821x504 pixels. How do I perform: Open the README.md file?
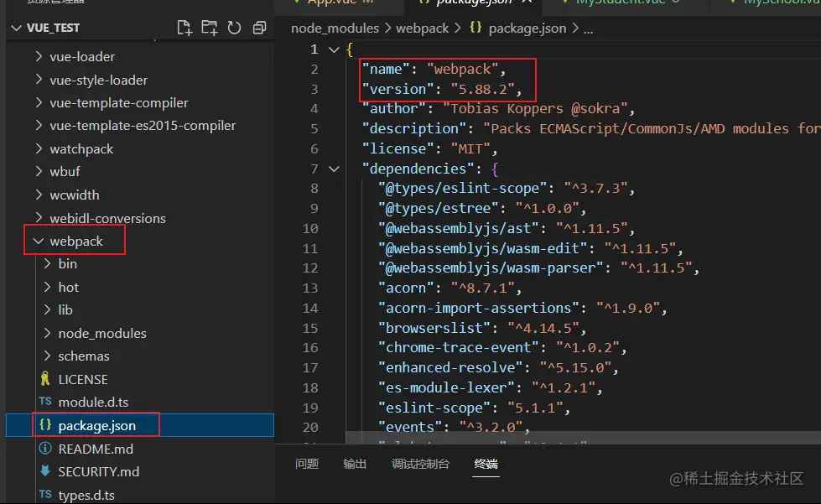pyautogui.click(x=96, y=449)
